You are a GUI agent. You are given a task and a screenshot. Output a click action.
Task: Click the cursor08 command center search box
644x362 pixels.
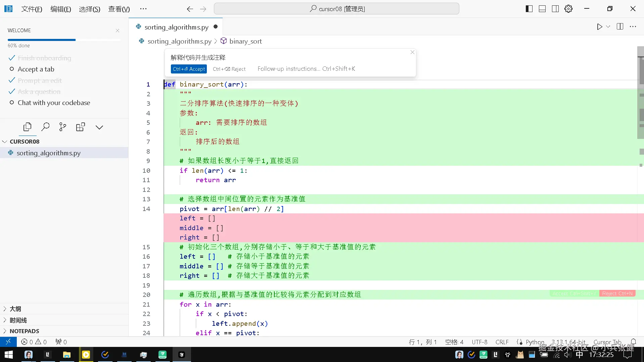coord(336,9)
